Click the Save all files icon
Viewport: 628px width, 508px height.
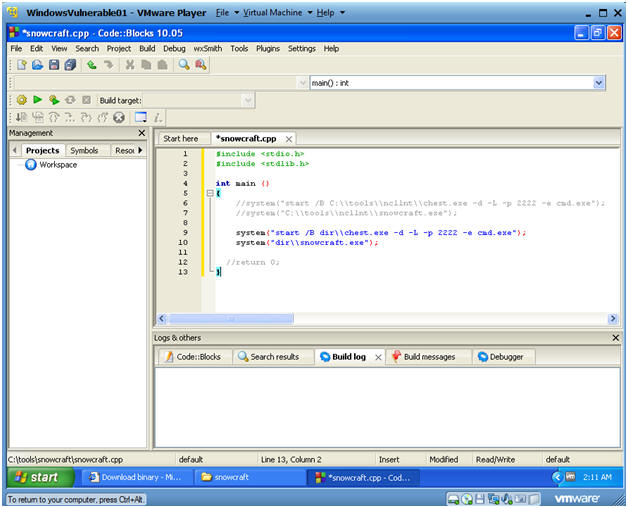point(70,65)
